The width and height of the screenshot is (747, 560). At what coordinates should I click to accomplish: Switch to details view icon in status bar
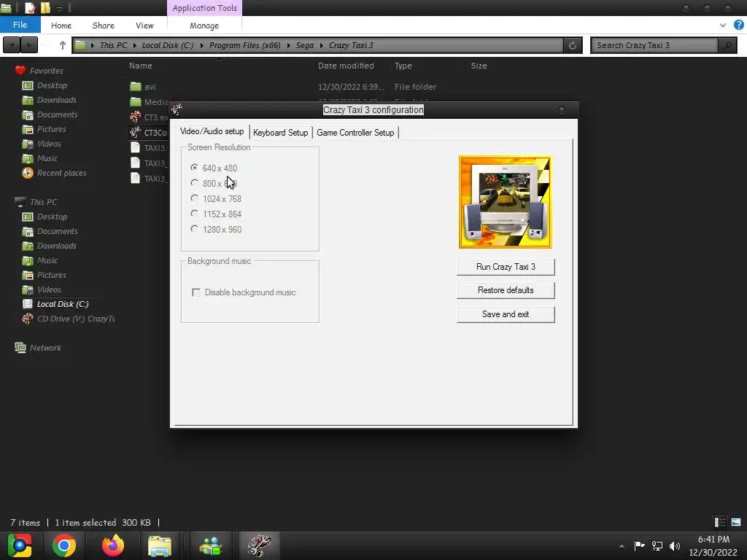point(720,522)
